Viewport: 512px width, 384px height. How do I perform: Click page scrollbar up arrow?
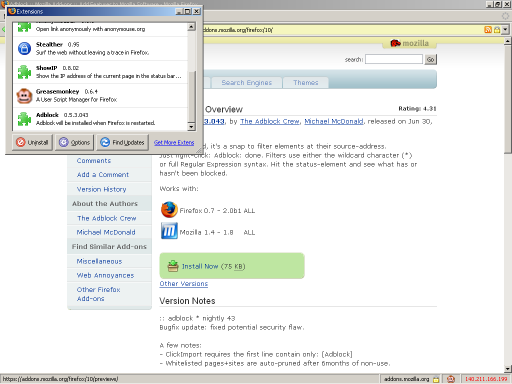pos(508,41)
